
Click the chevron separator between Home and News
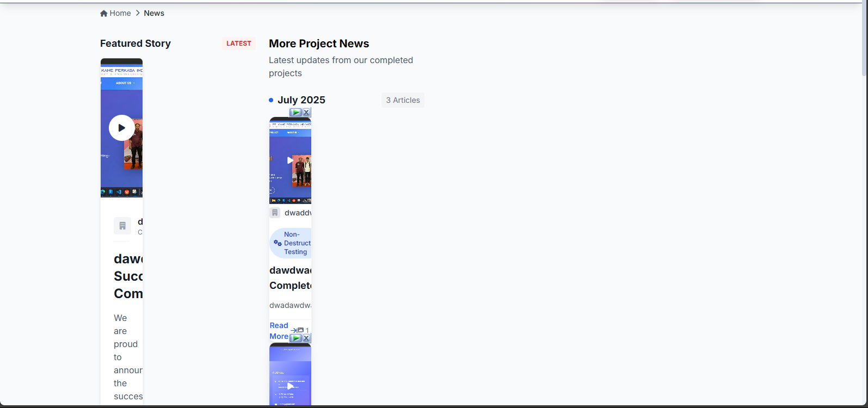(x=138, y=13)
